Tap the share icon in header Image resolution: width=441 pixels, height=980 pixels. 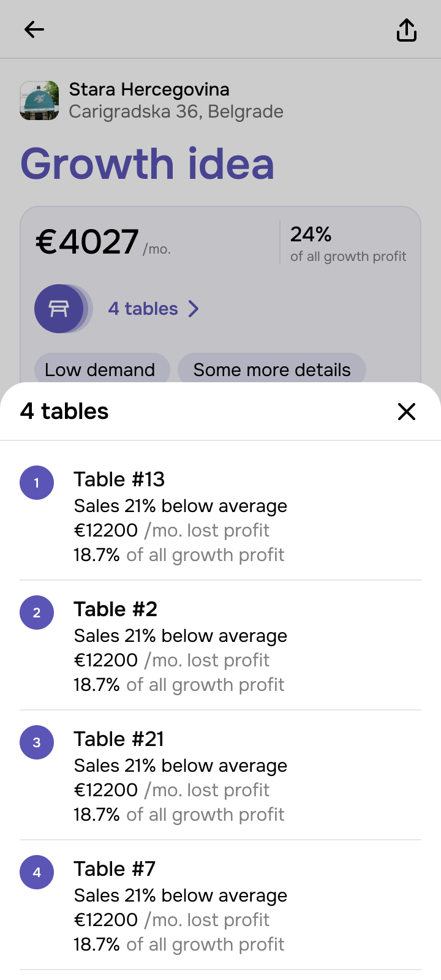pyautogui.click(x=407, y=30)
